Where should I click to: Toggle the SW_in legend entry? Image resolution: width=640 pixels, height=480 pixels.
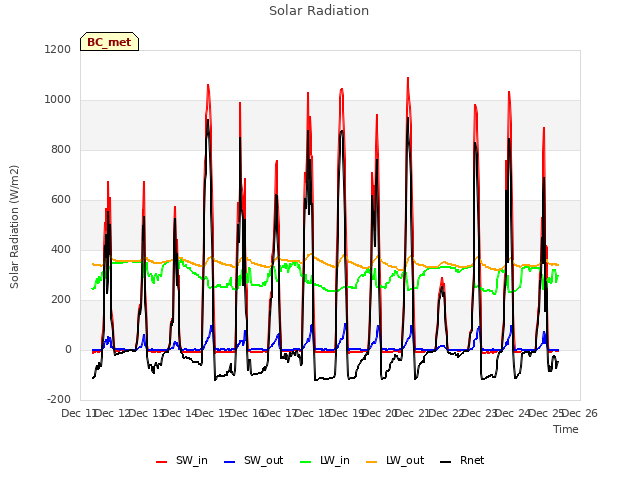(x=182, y=460)
